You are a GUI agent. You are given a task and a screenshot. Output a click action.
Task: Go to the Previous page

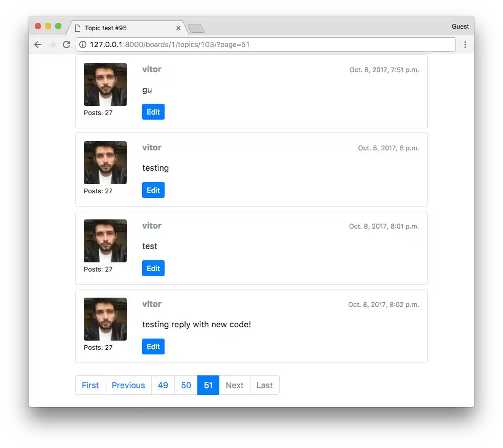click(x=128, y=386)
